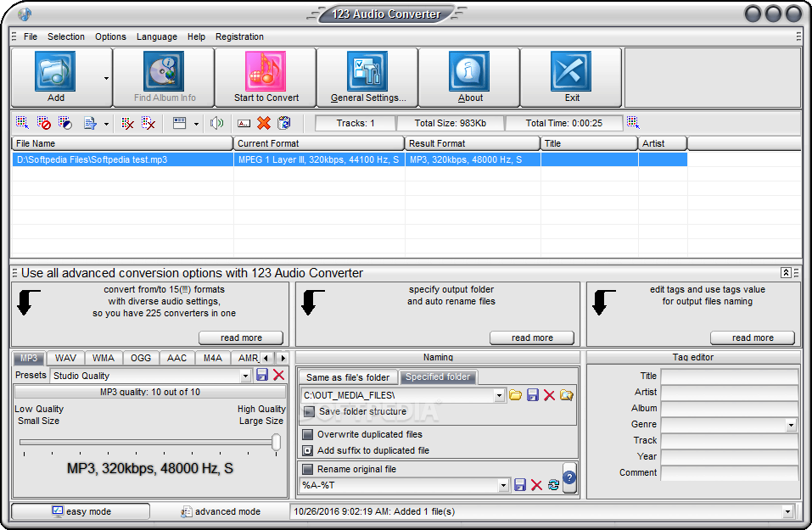Click the MP3 quality slider handle
812x530 pixels.
[x=276, y=443]
